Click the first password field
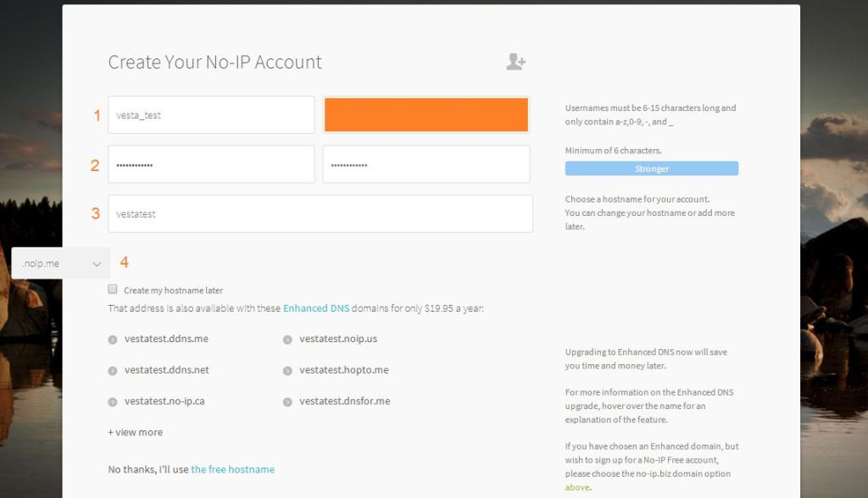868x498 pixels. [x=211, y=164]
